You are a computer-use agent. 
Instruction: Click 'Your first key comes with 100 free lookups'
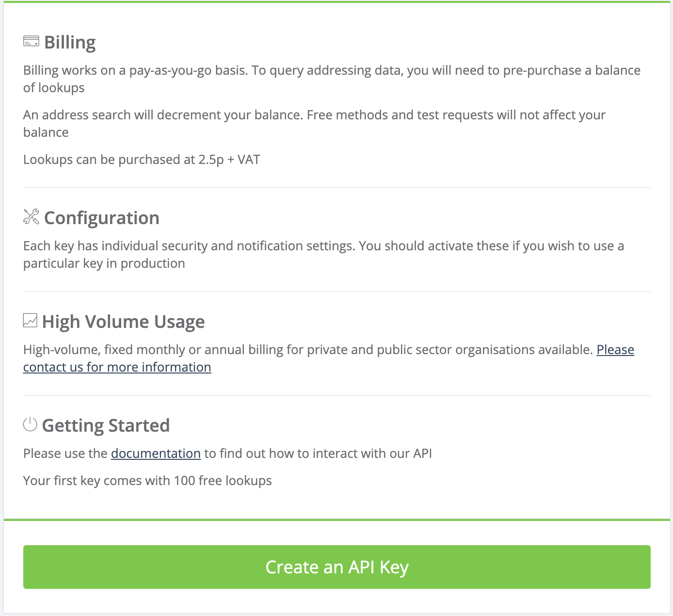(147, 481)
